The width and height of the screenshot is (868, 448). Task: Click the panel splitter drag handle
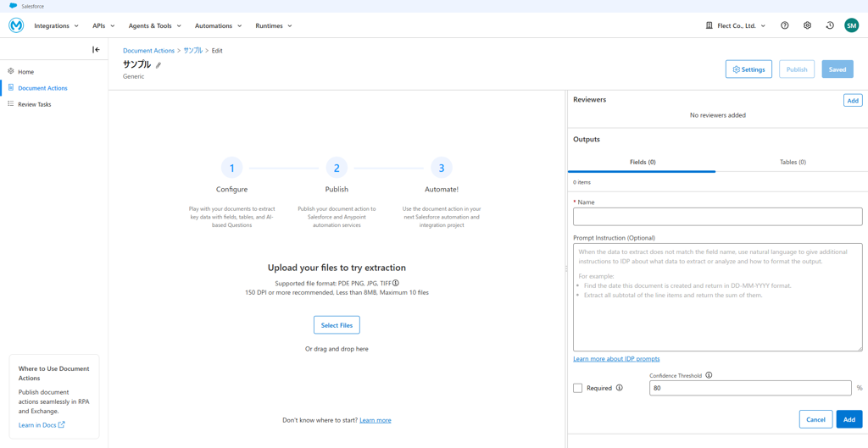coord(565,268)
